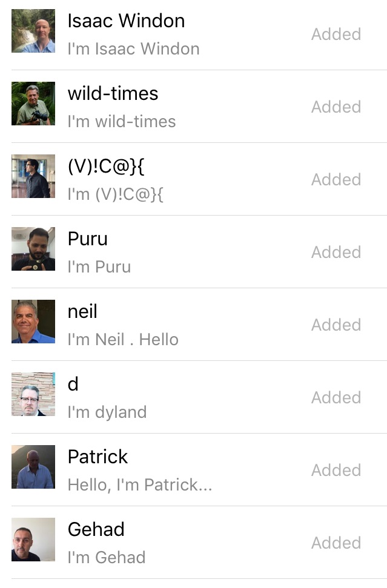Tap the "I'm dyland" greeting text
This screenshot has height=588, width=387.
coord(107,412)
